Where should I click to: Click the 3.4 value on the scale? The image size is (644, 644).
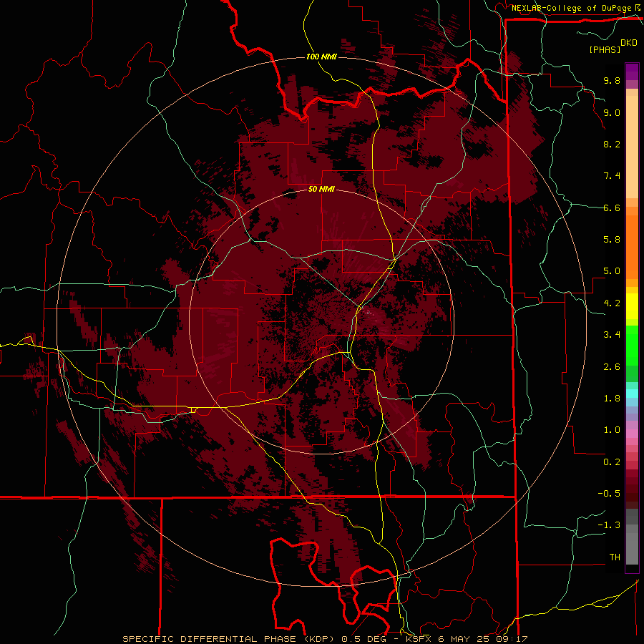pos(612,335)
